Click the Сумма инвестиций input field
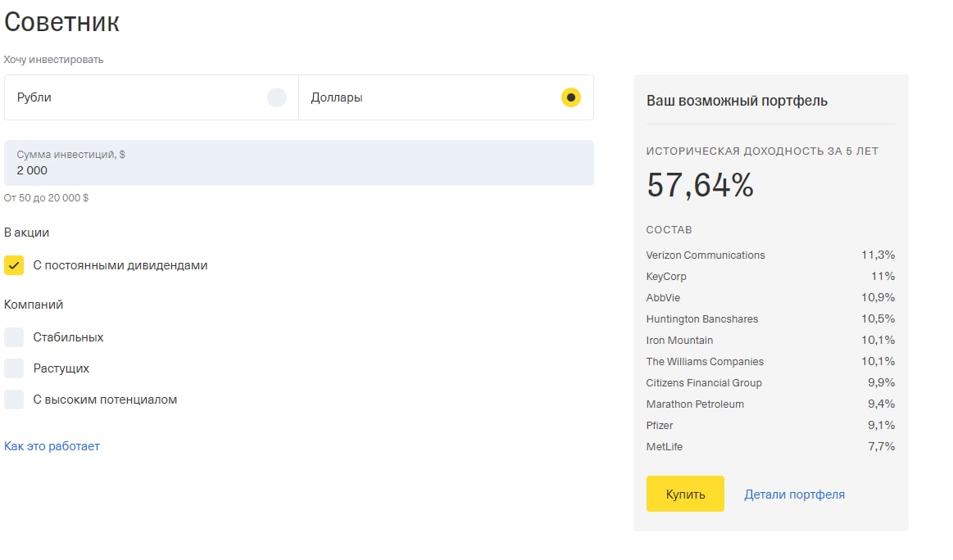 298,163
